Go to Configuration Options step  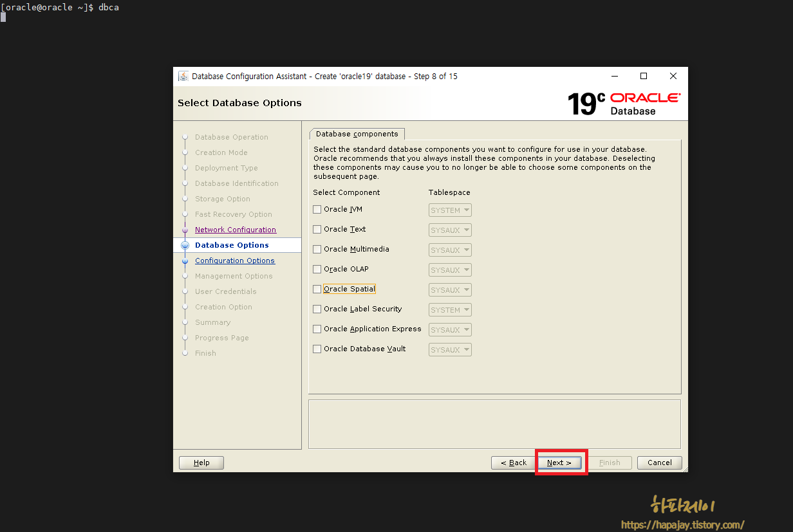pos(235,261)
